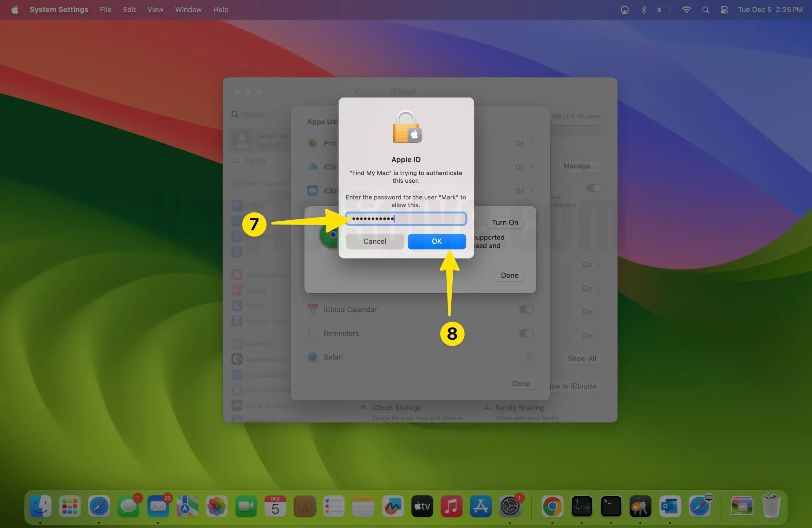The width and height of the screenshot is (812, 528).
Task: Click Cancel in authentication dialog
Action: point(375,242)
